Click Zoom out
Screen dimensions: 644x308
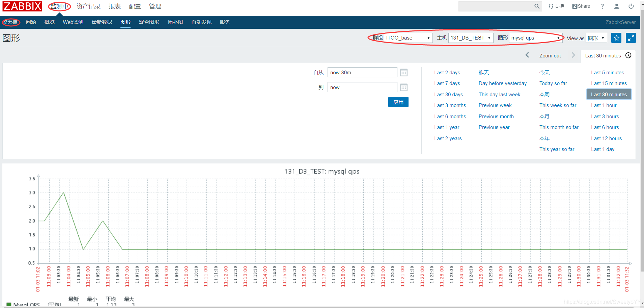pos(550,56)
